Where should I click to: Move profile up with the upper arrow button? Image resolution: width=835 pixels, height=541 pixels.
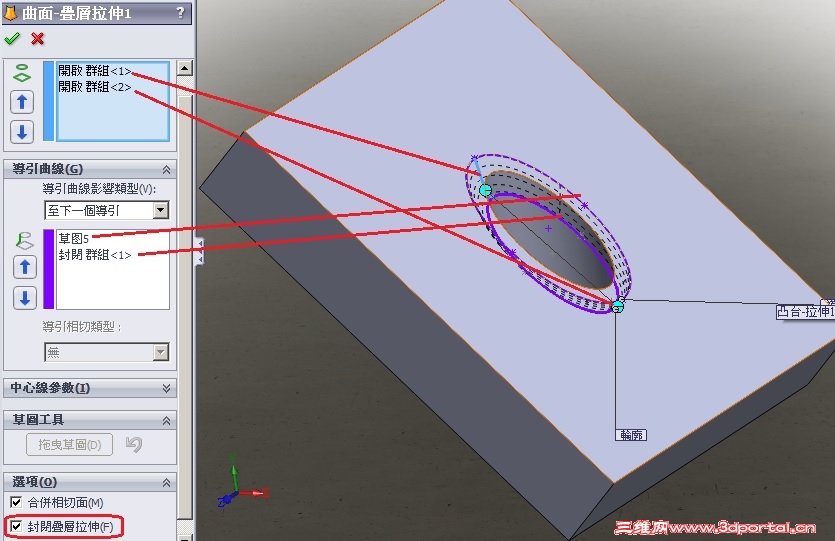pyautogui.click(x=22, y=102)
